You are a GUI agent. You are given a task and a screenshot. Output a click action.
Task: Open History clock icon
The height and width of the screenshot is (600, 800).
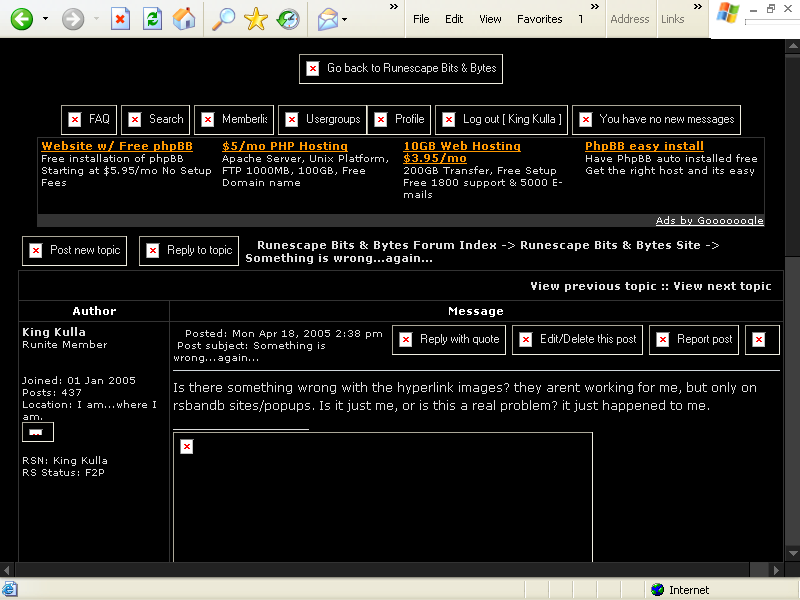(x=288, y=19)
